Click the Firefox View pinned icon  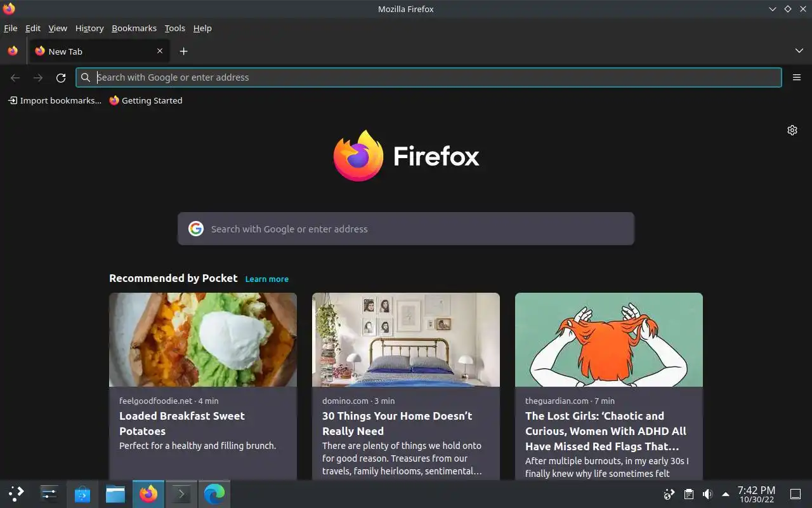tap(13, 51)
